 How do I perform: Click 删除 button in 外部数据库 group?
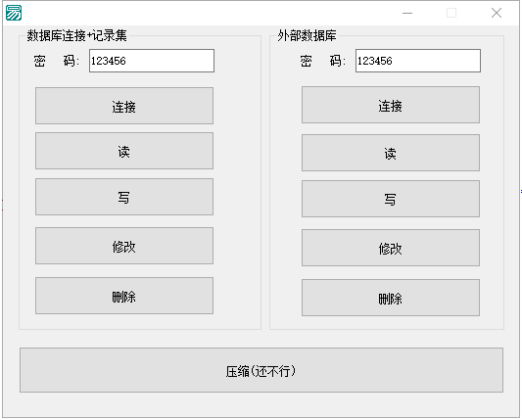coord(391,298)
